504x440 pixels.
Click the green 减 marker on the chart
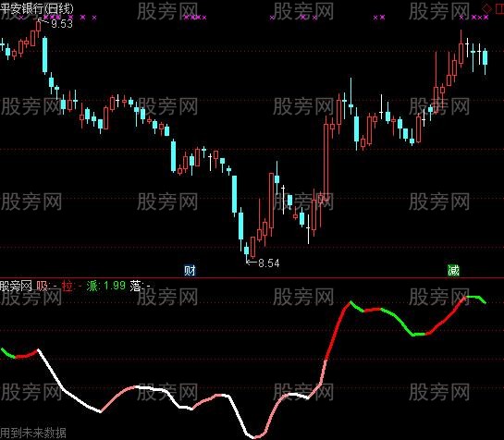453,270
